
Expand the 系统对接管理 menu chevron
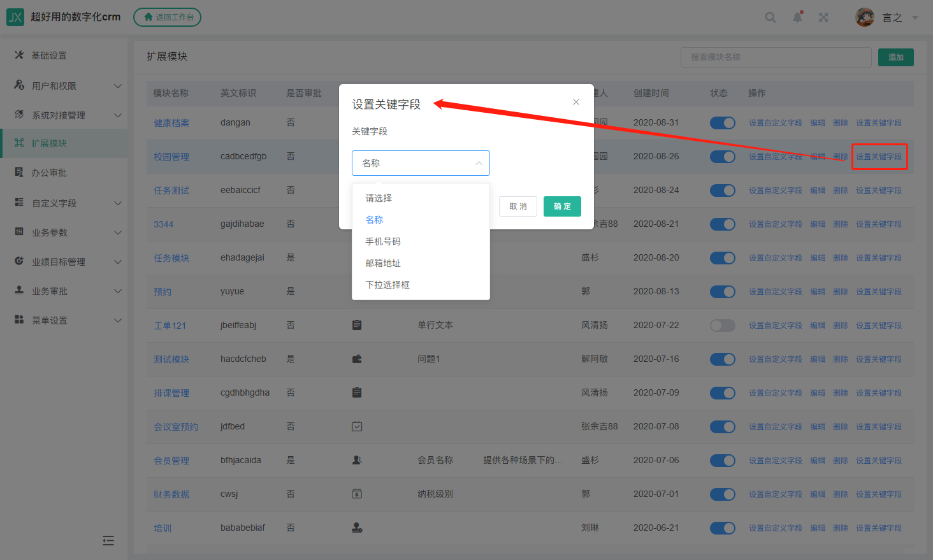point(118,115)
